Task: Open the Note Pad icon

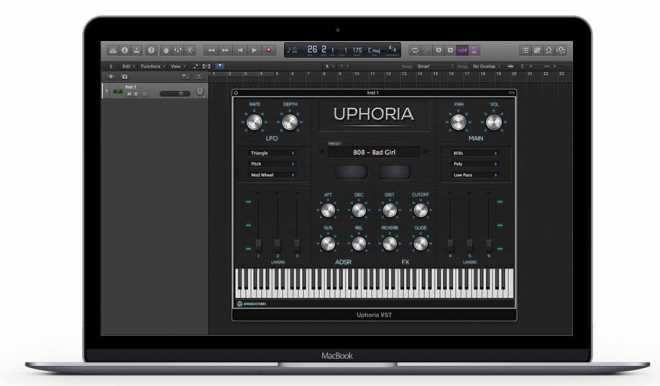Action: [x=537, y=51]
